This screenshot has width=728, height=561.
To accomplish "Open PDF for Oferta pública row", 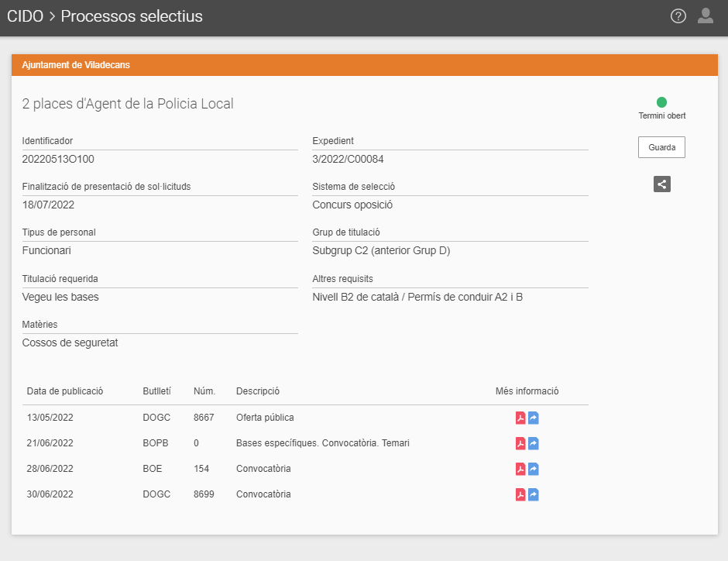I will pos(520,418).
